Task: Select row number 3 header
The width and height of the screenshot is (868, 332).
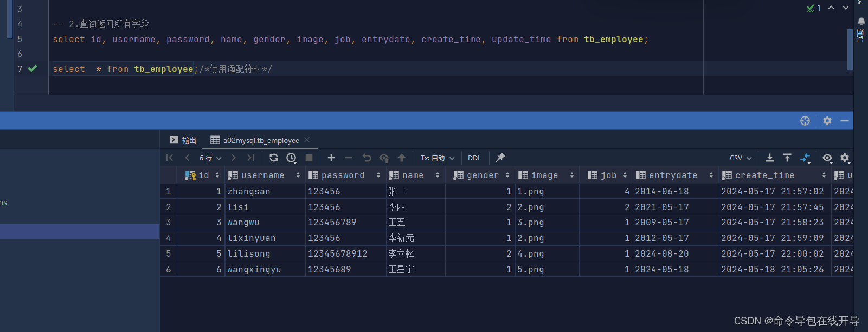Action: click(169, 222)
